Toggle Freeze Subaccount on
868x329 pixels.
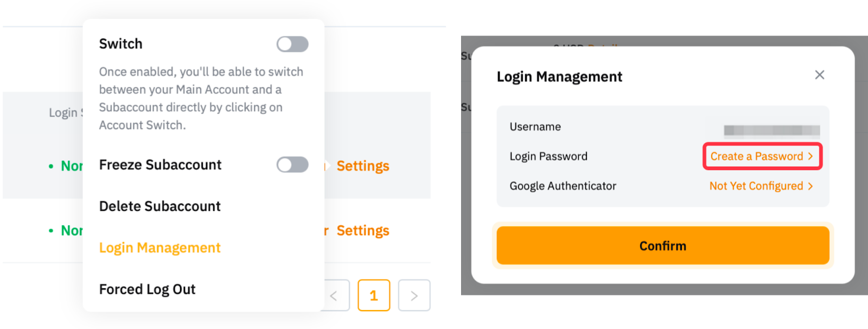point(292,165)
